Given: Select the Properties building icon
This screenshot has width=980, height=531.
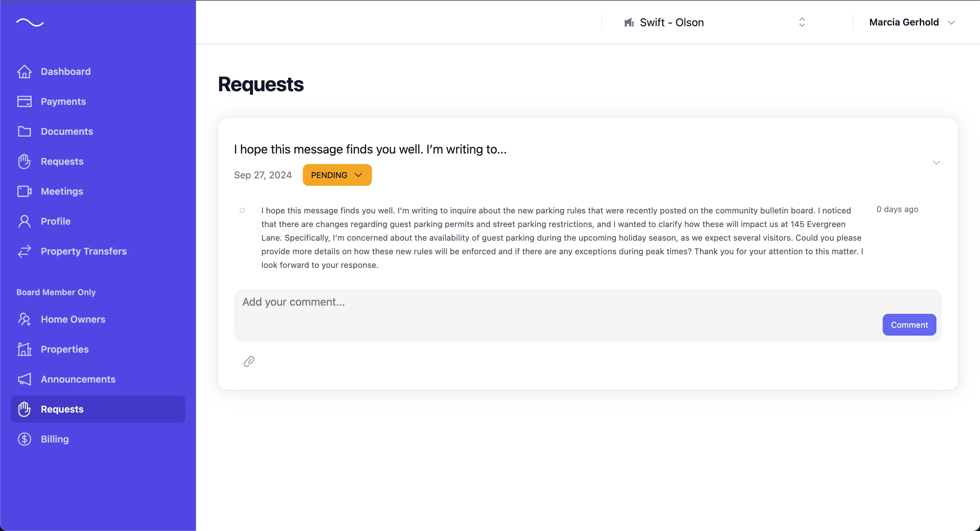Looking at the screenshot, I should [24, 349].
